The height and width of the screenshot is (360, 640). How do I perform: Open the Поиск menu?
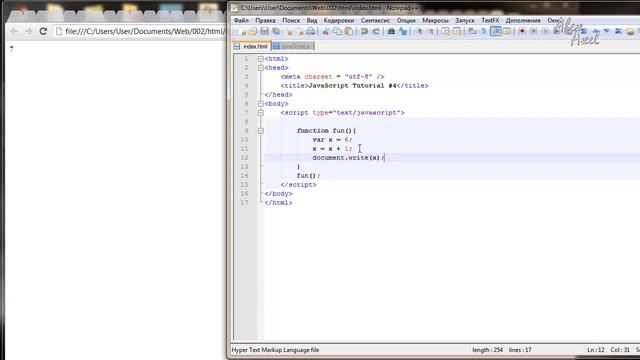[x=291, y=20]
